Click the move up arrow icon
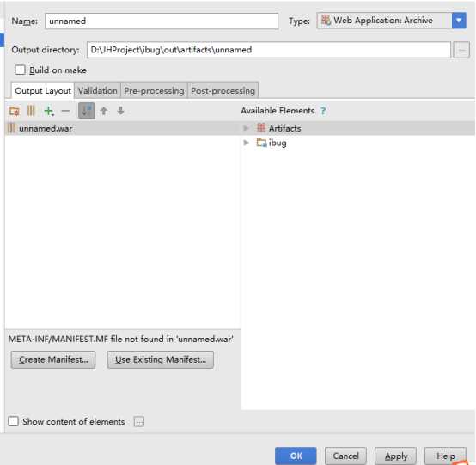This screenshot has height=465, width=476. tap(104, 111)
